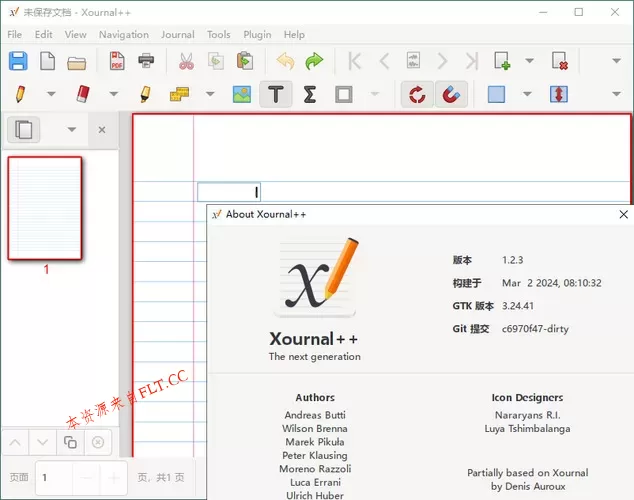This screenshot has height=500, width=634.
Task: Delete the current page
Action: click(x=560, y=61)
